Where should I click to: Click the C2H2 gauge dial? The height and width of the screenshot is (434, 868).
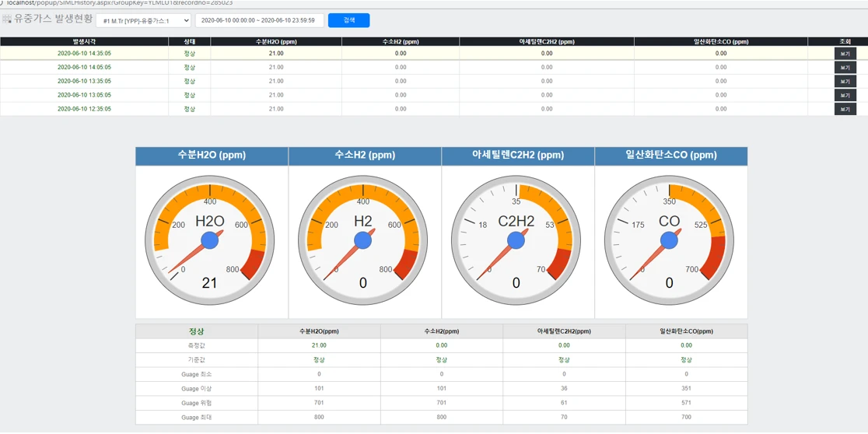[x=516, y=240]
